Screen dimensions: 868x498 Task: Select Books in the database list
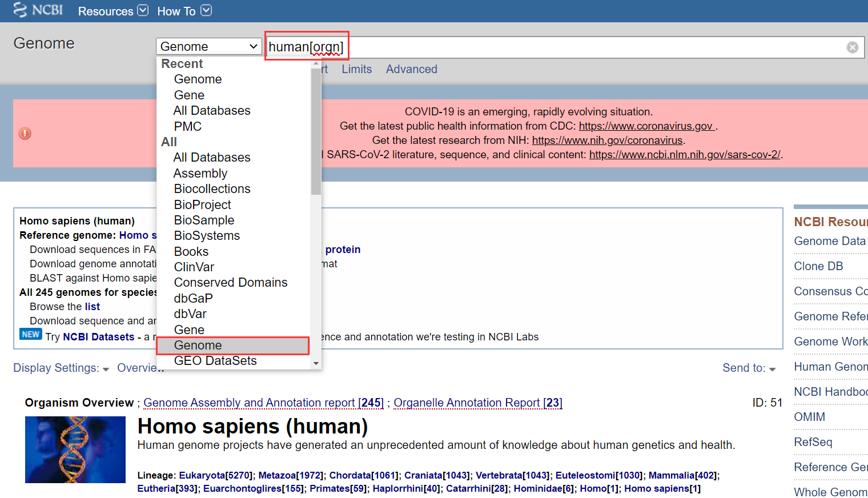[x=191, y=252]
